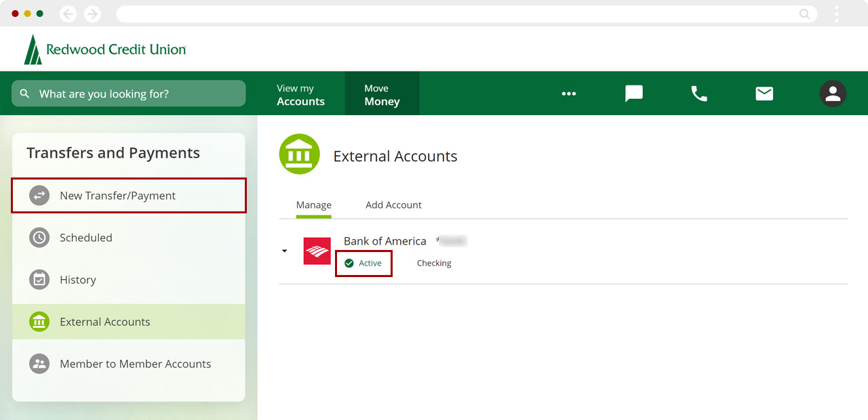Select External Accounts in sidebar
The image size is (868, 420).
click(x=129, y=322)
